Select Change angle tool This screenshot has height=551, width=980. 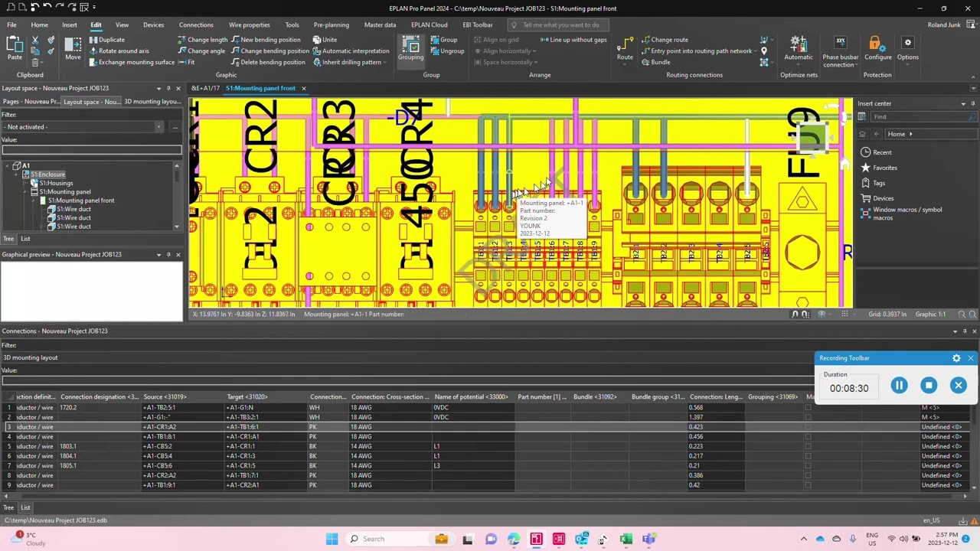(x=201, y=51)
